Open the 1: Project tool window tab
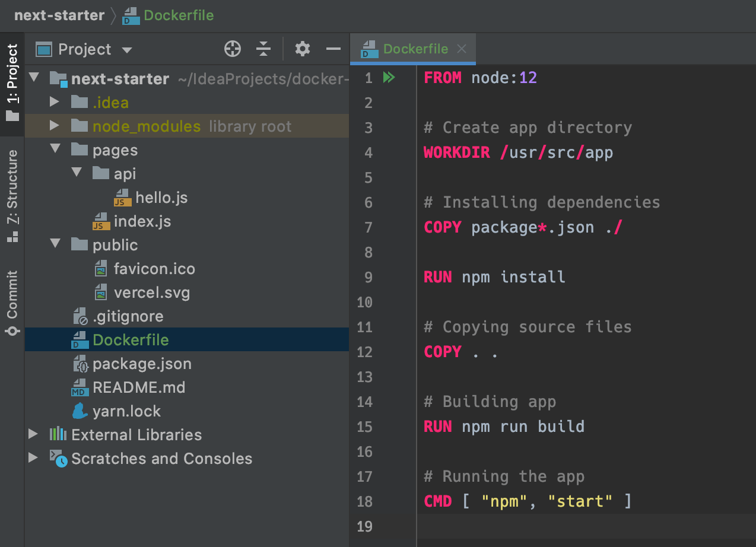The image size is (756, 547). (12, 82)
